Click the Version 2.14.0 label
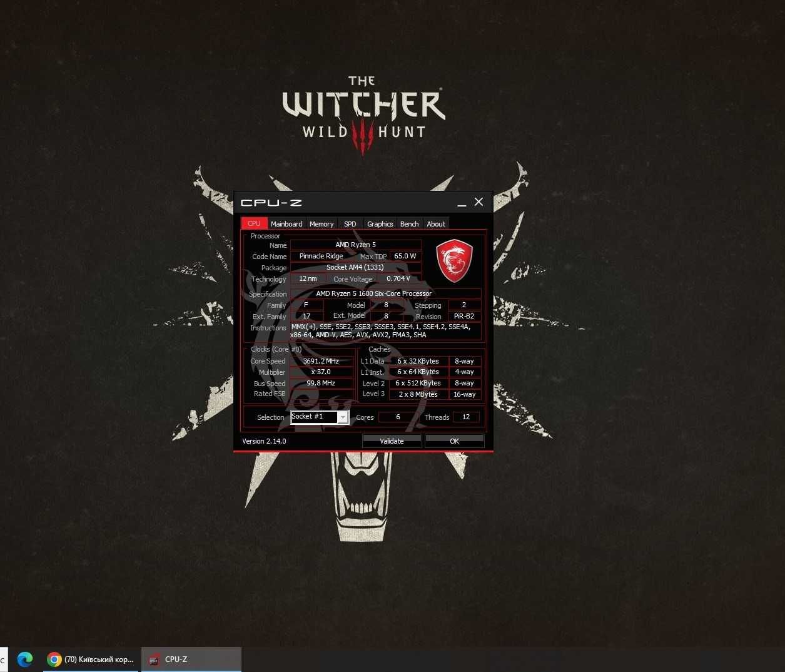The image size is (785, 672). 264,441
